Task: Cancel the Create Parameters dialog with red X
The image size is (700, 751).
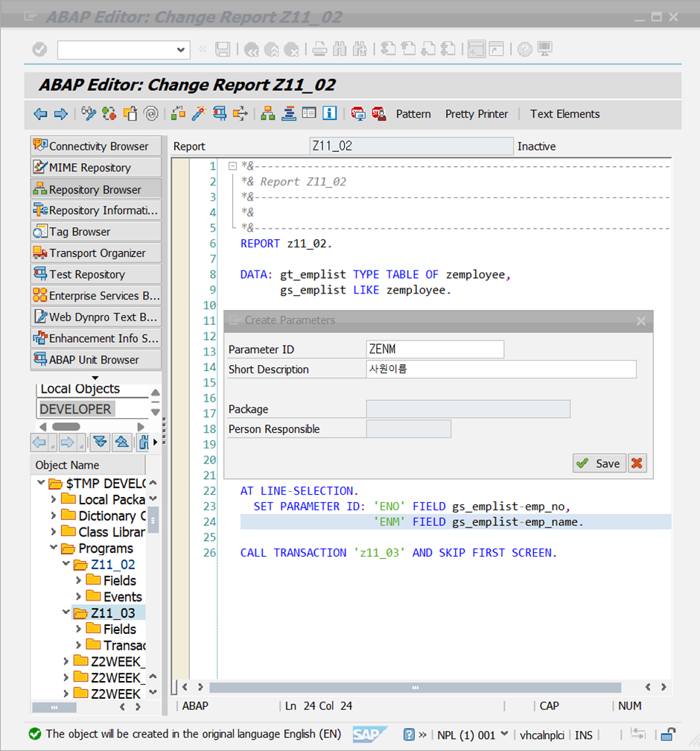Action: 637,463
